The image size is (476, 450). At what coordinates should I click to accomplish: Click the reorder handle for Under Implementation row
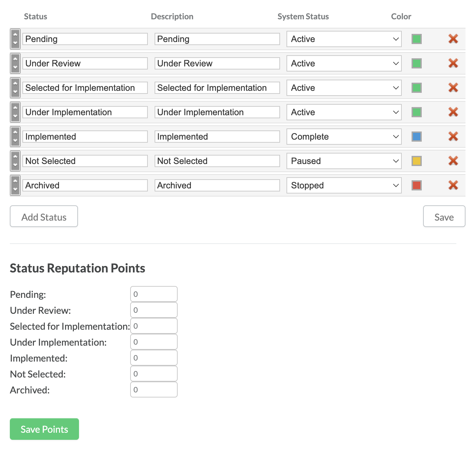click(15, 112)
